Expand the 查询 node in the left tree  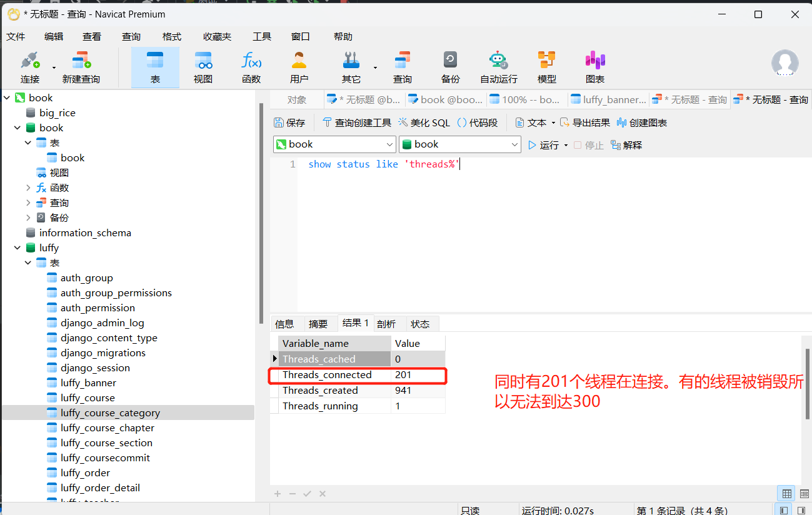tap(28, 202)
